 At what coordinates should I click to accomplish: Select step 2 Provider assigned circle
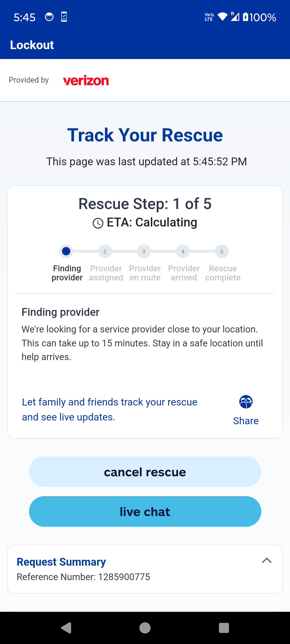(105, 251)
